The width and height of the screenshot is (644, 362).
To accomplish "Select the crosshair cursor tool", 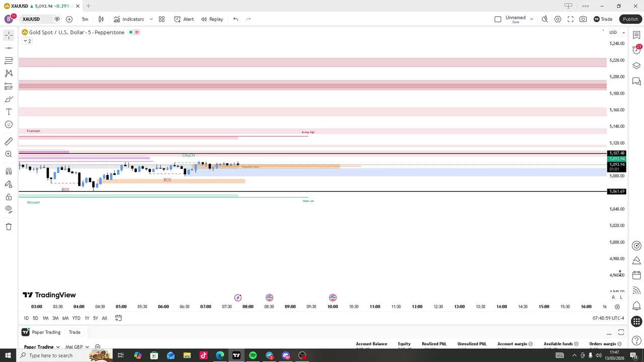I will (9, 35).
